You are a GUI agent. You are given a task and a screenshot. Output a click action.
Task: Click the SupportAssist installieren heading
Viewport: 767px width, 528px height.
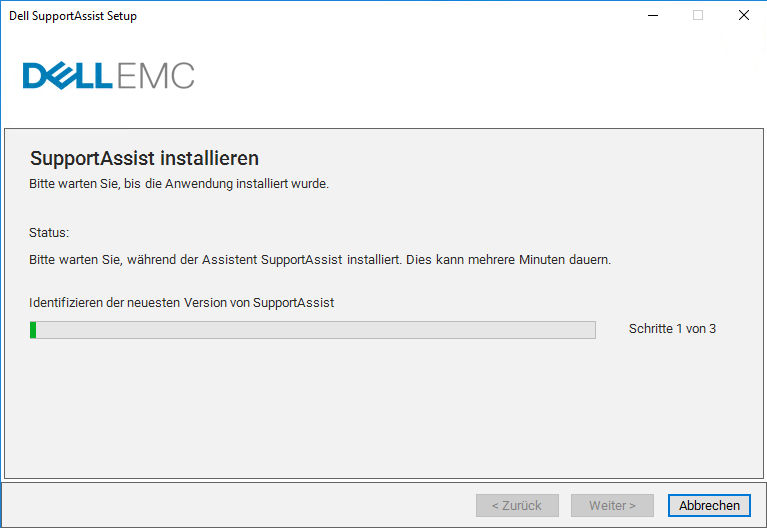point(144,158)
